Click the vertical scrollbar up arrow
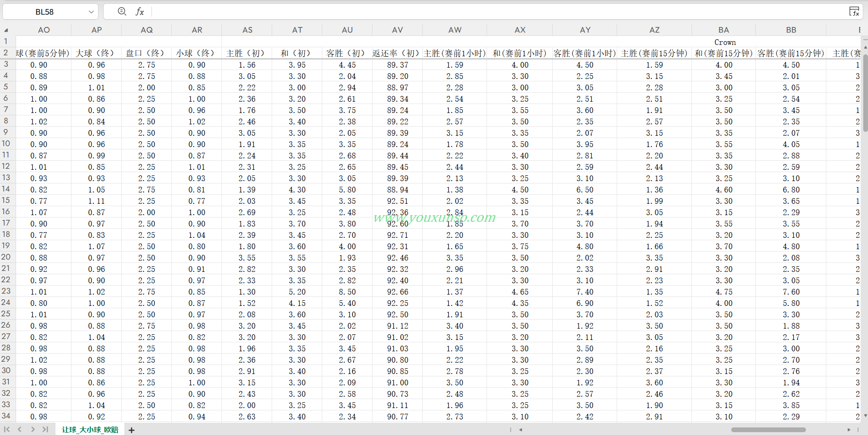This screenshot has width=868, height=435. [x=865, y=47]
